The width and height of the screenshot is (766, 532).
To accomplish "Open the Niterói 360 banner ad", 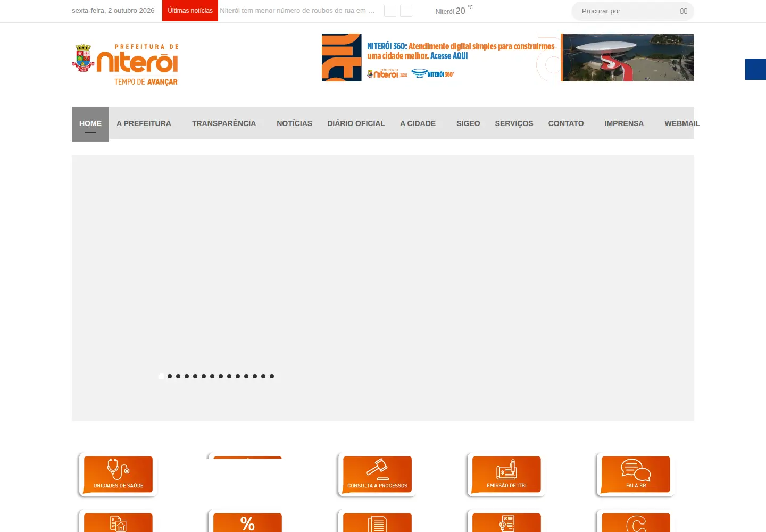I will (507, 57).
